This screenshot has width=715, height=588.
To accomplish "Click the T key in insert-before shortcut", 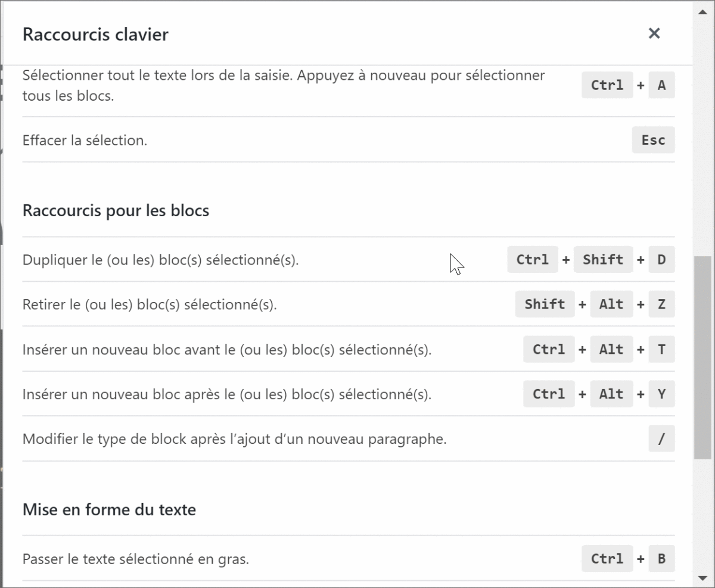I will (661, 350).
